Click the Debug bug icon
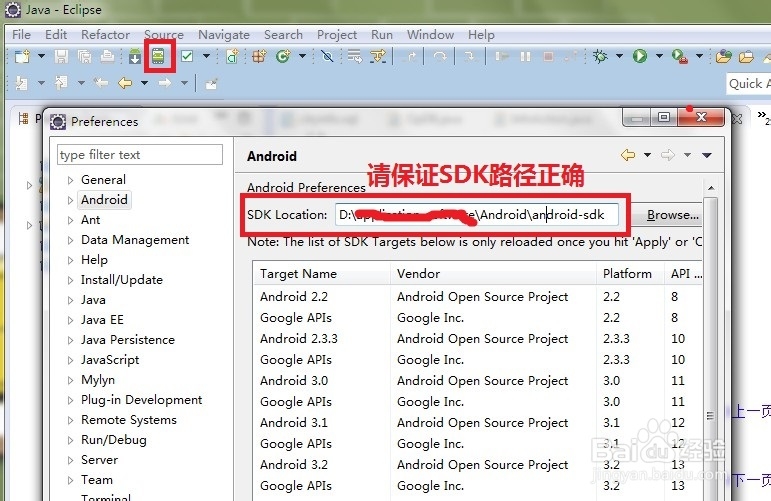The image size is (771, 501). click(600, 57)
